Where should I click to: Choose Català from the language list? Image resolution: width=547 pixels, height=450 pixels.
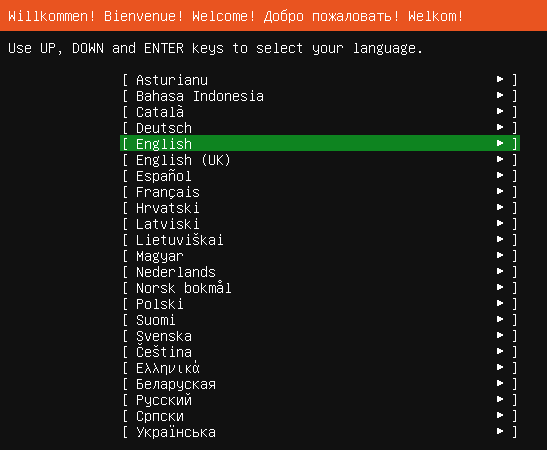[320, 112]
